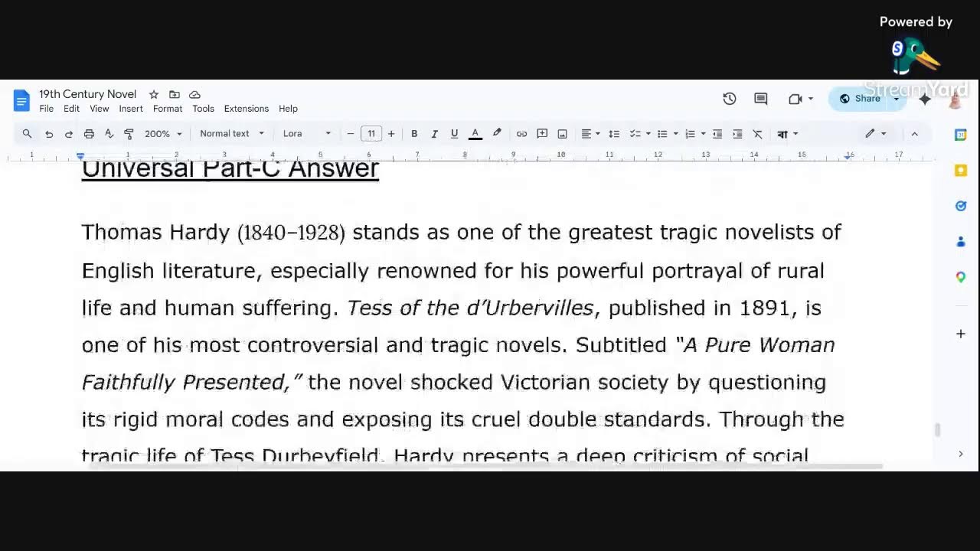This screenshot has height=551, width=980.
Task: Decrease the indent
Action: 717,134
